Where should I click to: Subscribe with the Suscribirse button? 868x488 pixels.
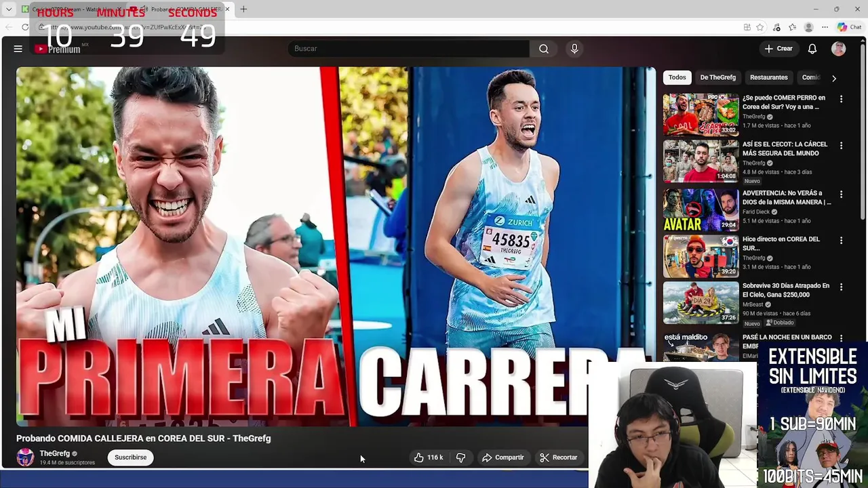pyautogui.click(x=130, y=457)
